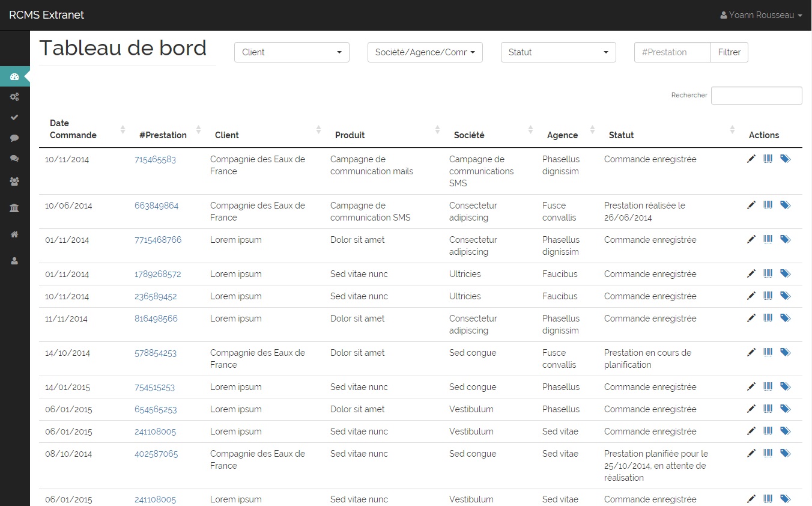This screenshot has width=812, height=506.
Task: Open the blue tag icon on the first row
Action: pos(786,159)
